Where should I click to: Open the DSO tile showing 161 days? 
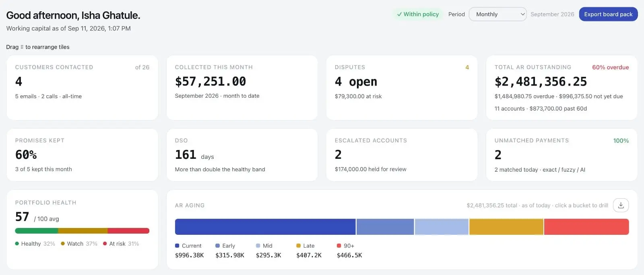[242, 155]
